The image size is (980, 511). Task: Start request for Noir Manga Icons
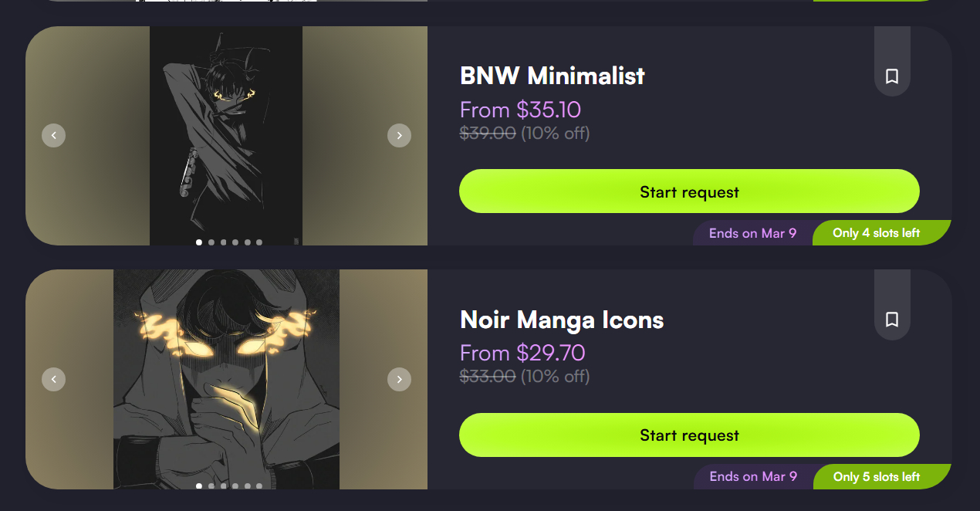click(x=689, y=435)
